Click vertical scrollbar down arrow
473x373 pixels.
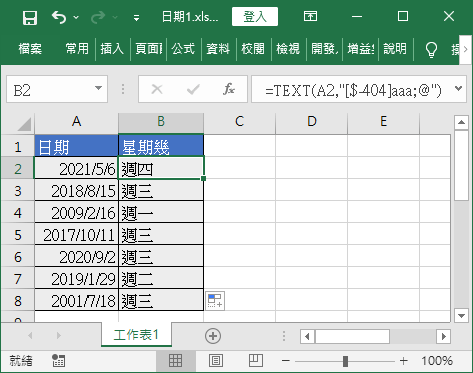pos(461,315)
